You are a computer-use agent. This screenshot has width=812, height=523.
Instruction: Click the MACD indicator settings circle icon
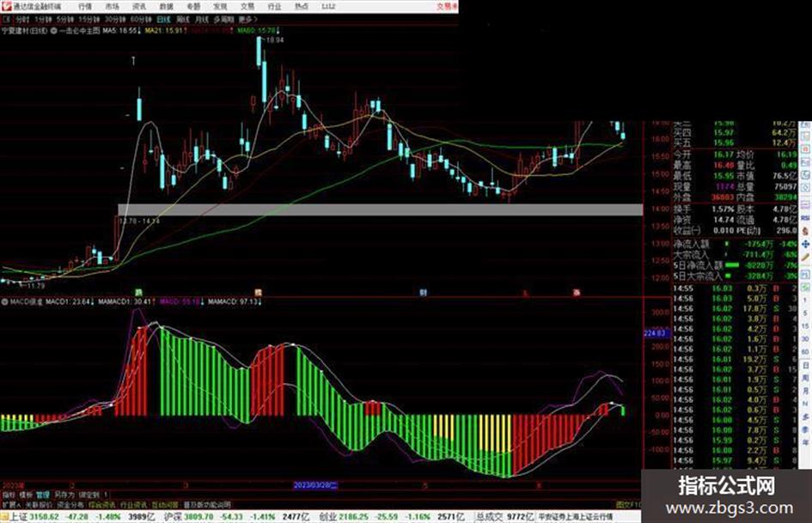coord(4,301)
